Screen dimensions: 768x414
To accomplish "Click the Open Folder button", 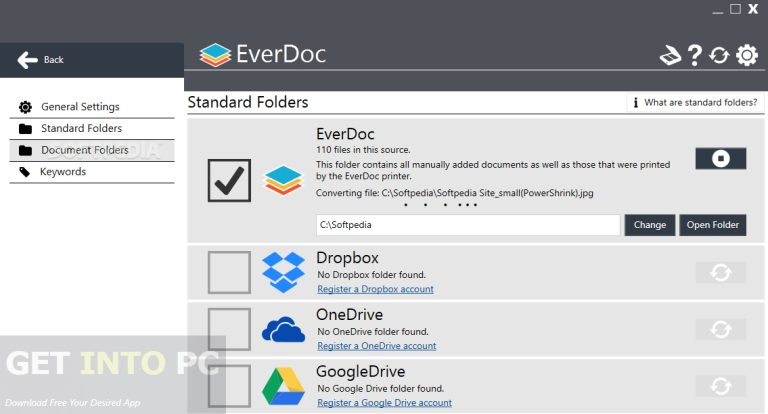I will coord(713,225).
